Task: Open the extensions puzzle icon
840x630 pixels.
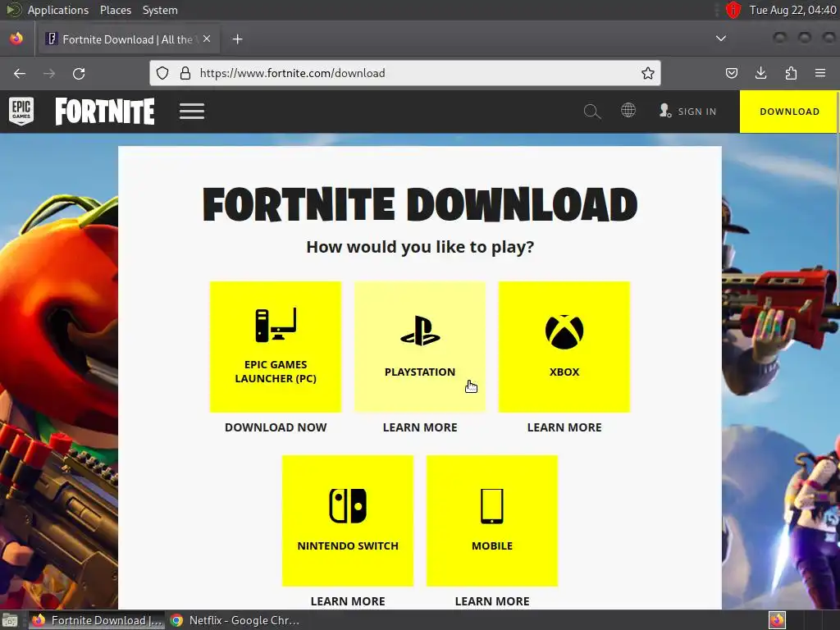Action: [791, 73]
